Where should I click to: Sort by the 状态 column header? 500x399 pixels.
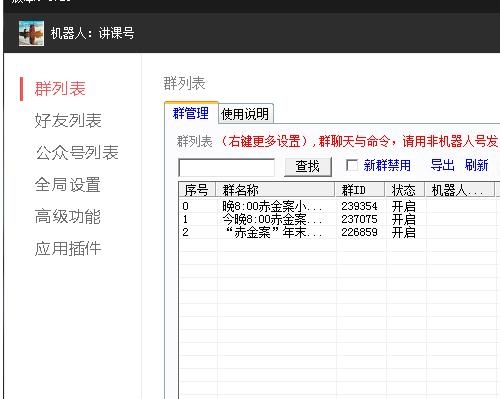tap(405, 190)
